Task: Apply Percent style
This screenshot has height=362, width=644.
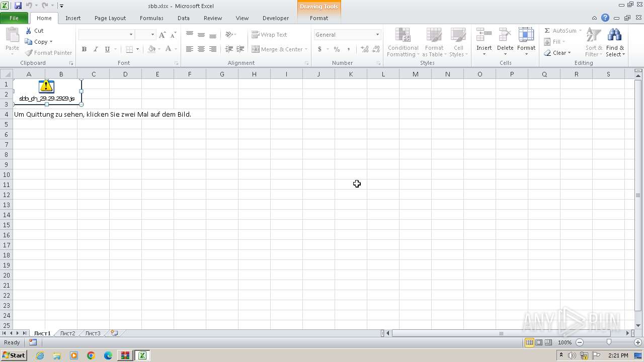Action: (337, 49)
